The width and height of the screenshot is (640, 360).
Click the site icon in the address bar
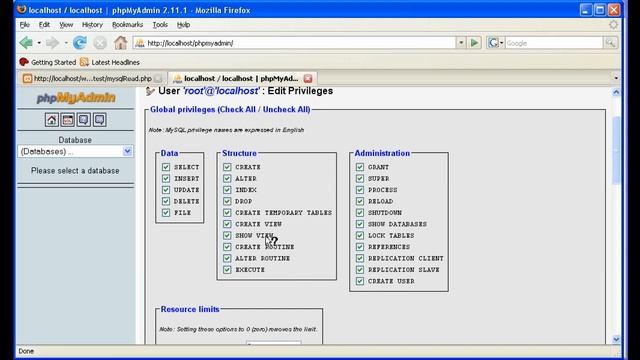point(140,43)
